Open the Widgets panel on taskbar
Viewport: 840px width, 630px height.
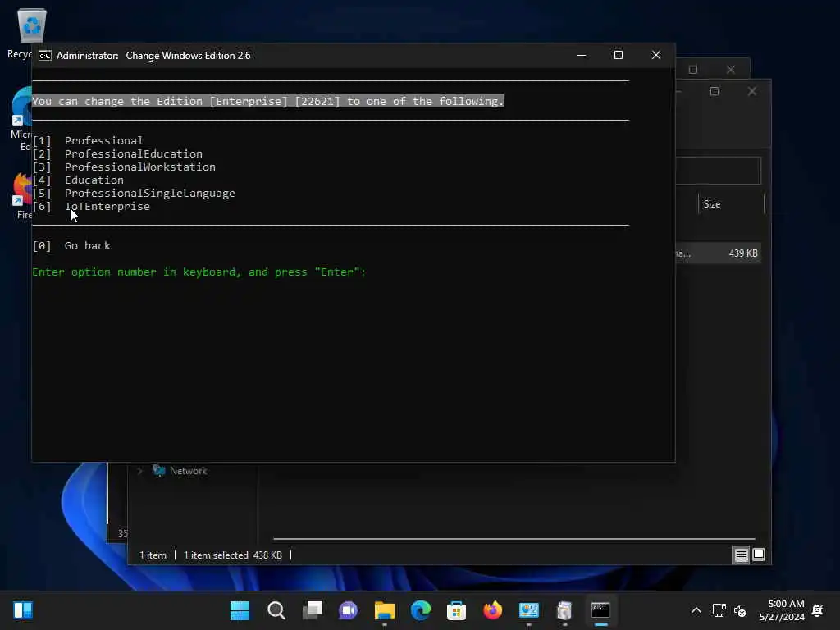(23, 610)
